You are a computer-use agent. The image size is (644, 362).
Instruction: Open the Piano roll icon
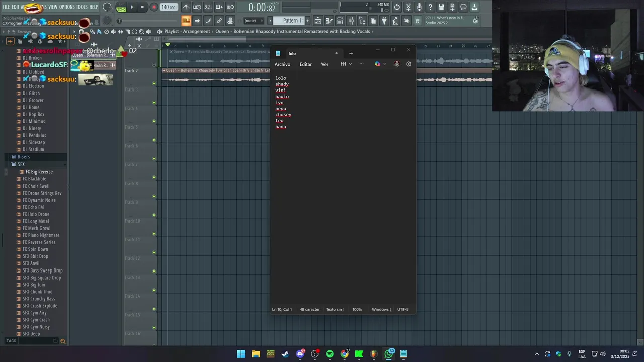329,21
